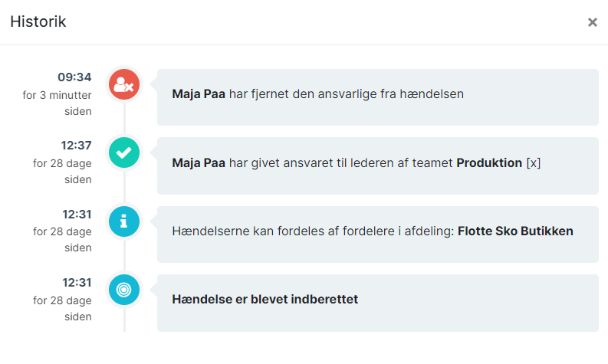The height and width of the screenshot is (364, 608).
Task: Click 'for 28 dage siden' under 12:37
Action: click(x=62, y=172)
